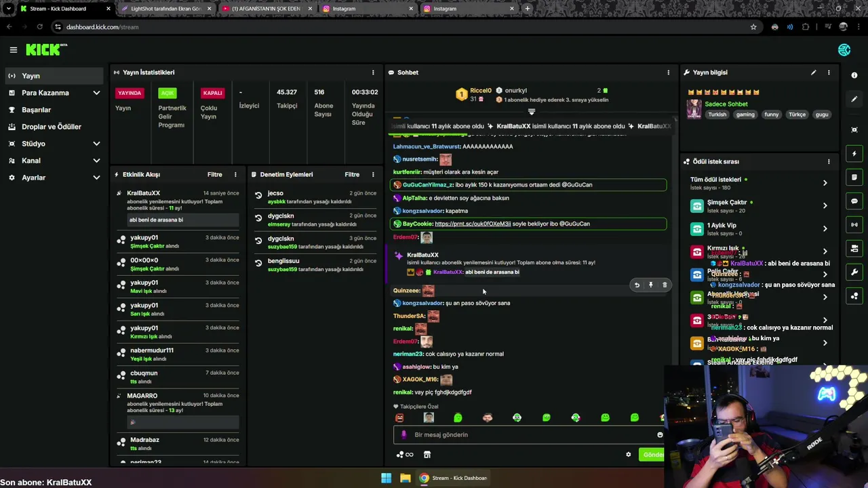Open the Sohbet panel three-dot menu

pyautogui.click(x=668, y=73)
